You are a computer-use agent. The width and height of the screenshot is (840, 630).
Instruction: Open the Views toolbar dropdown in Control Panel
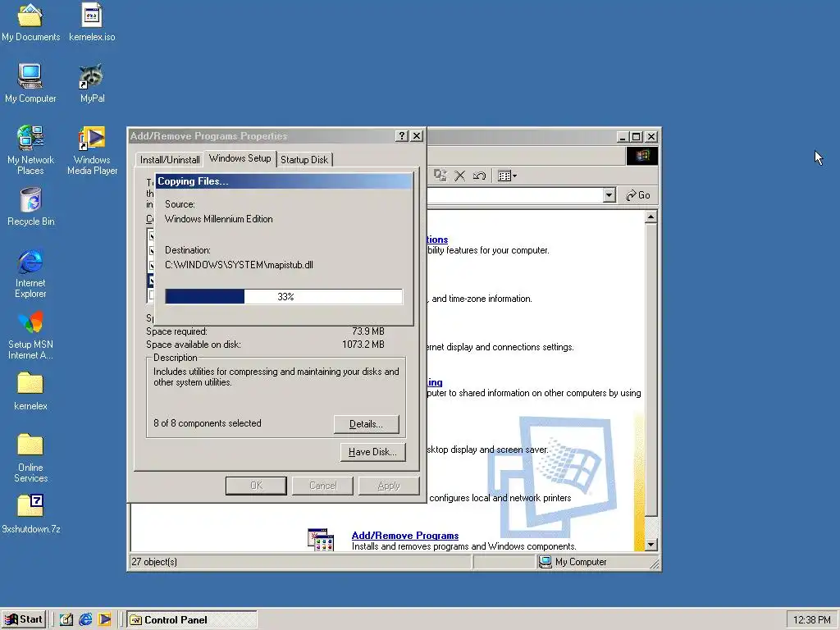507,176
